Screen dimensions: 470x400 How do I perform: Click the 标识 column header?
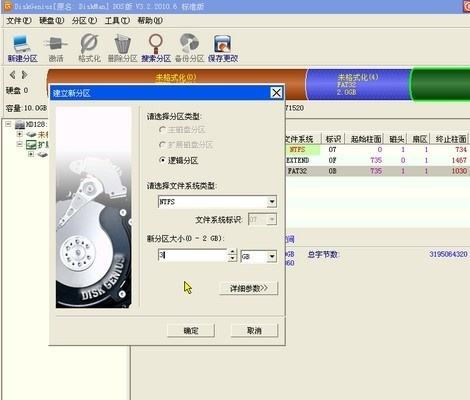coord(333,139)
